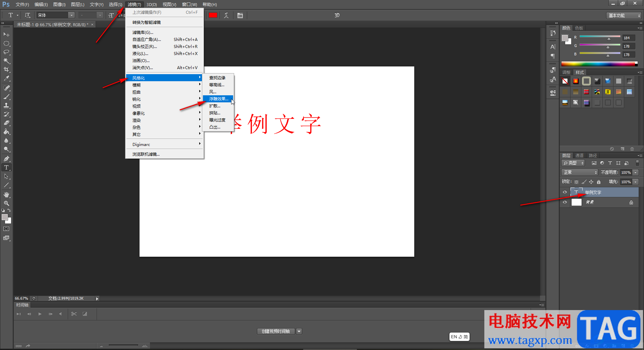Open the font style dropdown
Image resolution: width=644 pixels, height=350 pixels.
(x=100, y=15)
